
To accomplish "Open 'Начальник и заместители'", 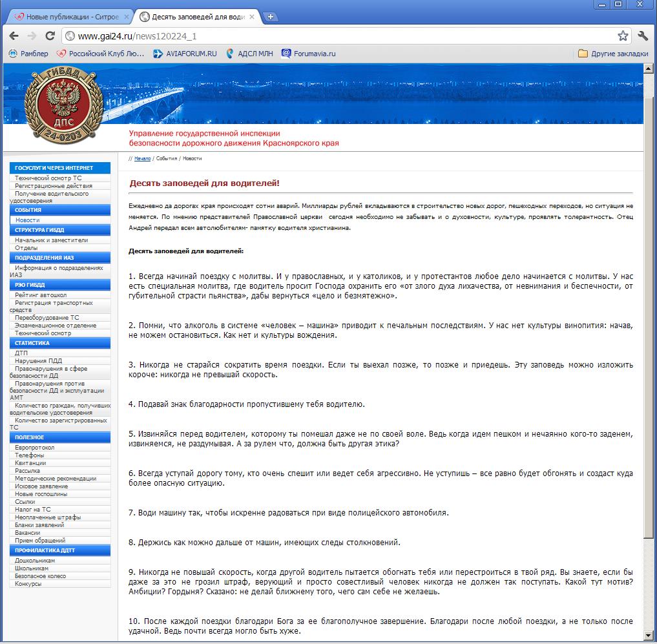I will (x=52, y=240).
